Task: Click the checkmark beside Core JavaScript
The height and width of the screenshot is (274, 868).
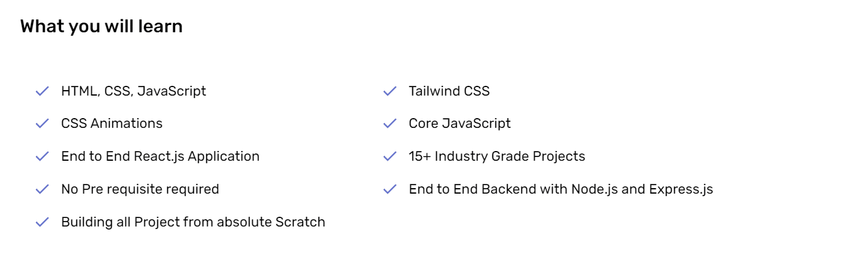Action: click(x=390, y=124)
